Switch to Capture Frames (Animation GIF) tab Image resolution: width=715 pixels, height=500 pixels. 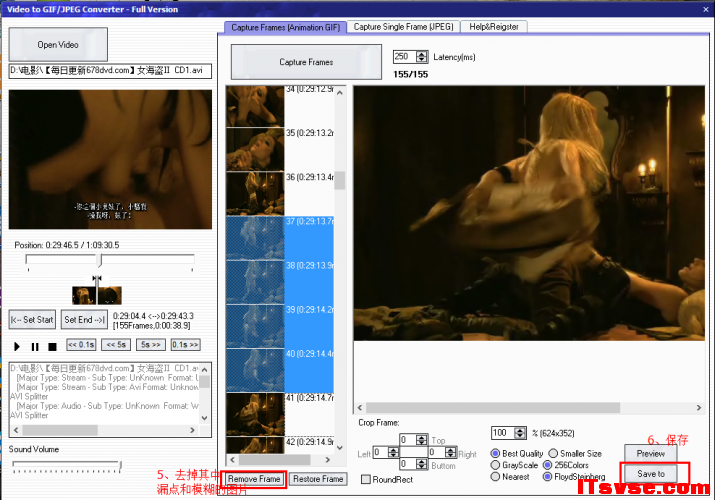pyautogui.click(x=285, y=27)
